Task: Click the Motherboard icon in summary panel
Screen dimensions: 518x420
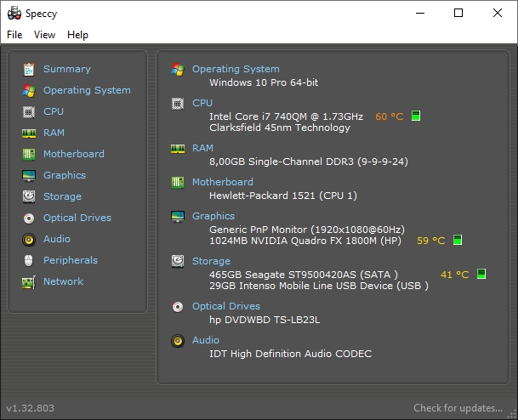Action: coord(178,182)
